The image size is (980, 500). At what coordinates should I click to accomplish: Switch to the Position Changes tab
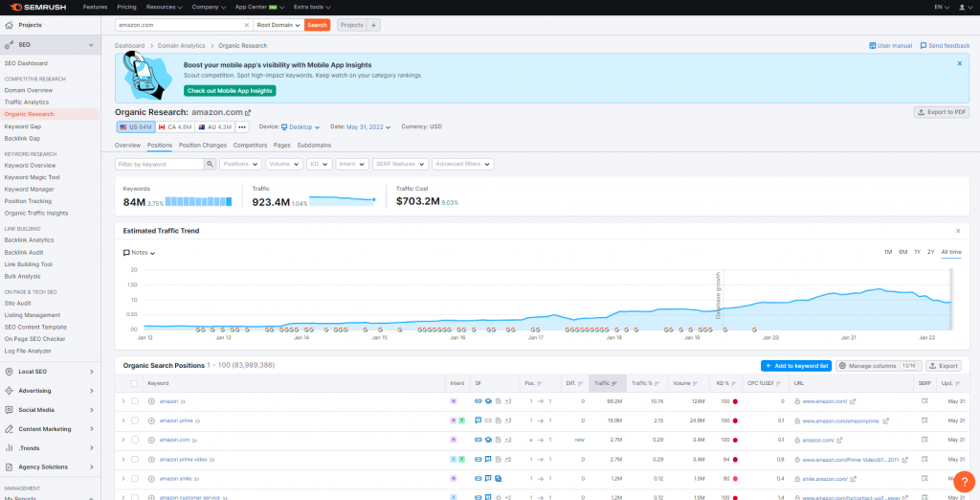[203, 146]
